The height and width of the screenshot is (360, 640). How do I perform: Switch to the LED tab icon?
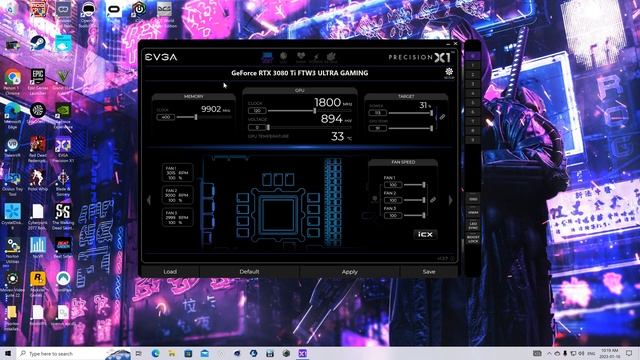(283, 58)
